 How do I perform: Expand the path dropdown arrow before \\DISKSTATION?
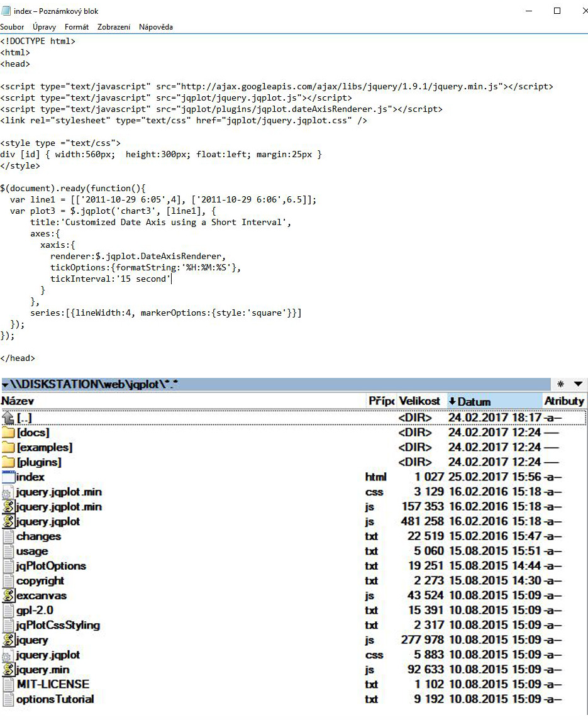[x=5, y=384]
